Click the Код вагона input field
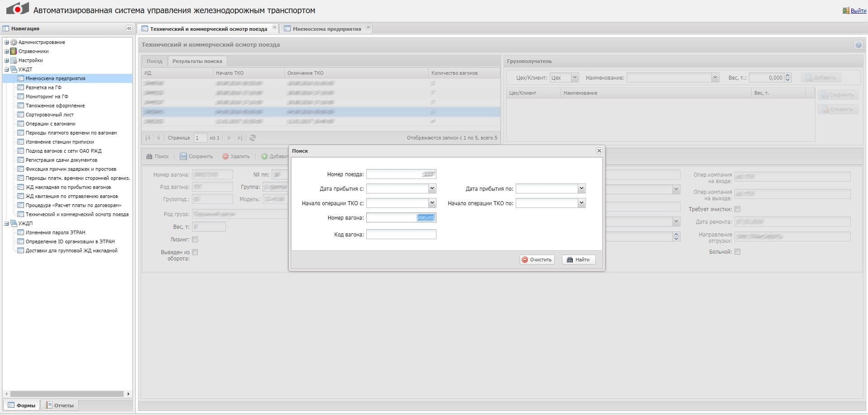The image size is (868, 415). point(401,234)
